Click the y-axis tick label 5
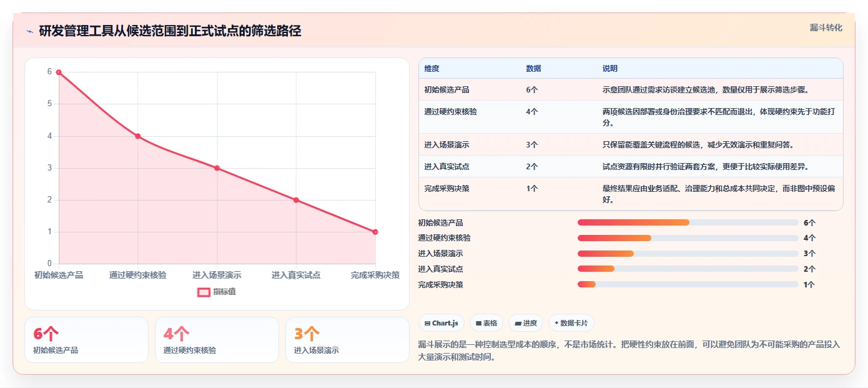 pyautogui.click(x=50, y=104)
